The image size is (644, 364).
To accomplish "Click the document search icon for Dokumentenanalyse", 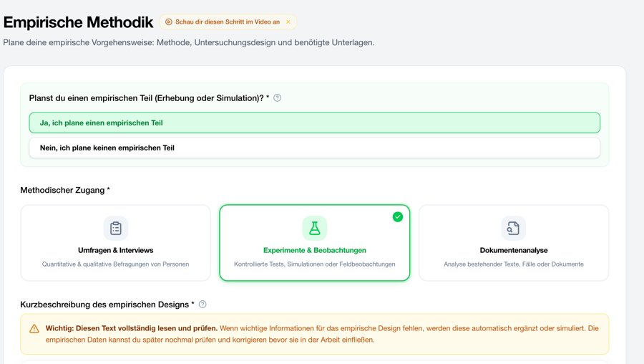I will point(513,229).
